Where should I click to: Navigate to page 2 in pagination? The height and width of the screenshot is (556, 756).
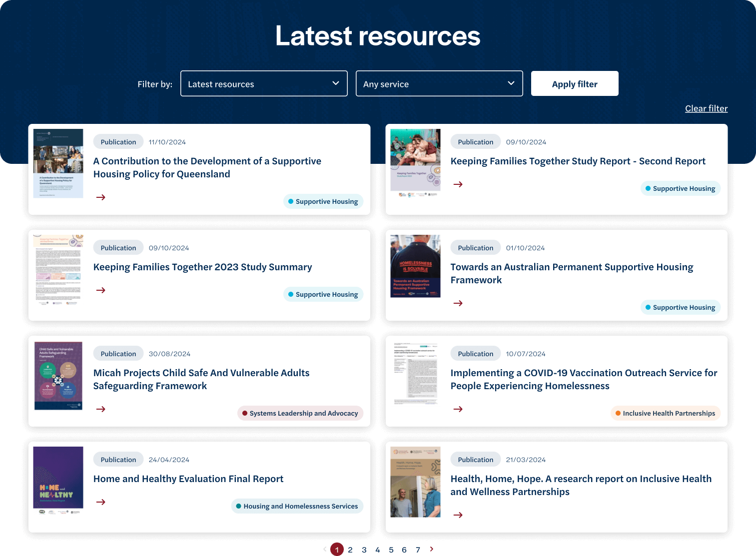[350, 550]
